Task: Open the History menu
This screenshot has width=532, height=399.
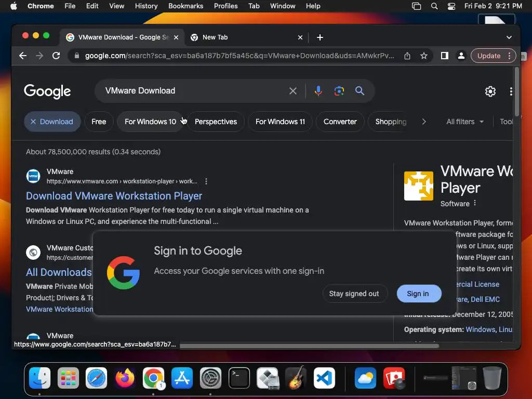Action: coord(146,6)
